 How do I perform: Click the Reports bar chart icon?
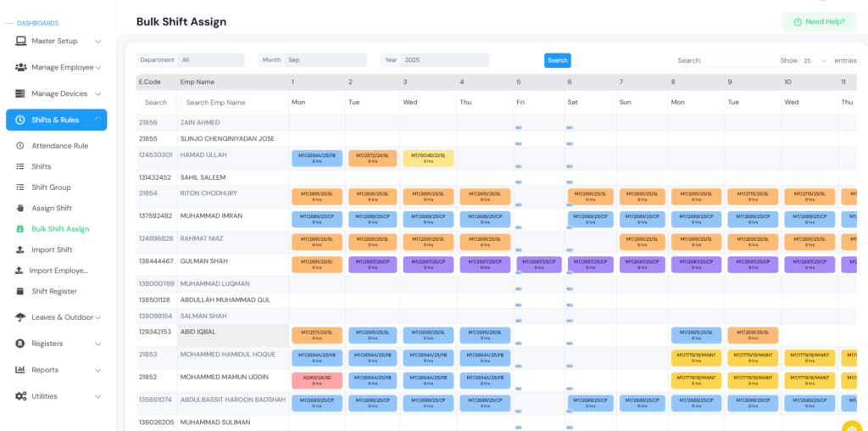(x=20, y=370)
